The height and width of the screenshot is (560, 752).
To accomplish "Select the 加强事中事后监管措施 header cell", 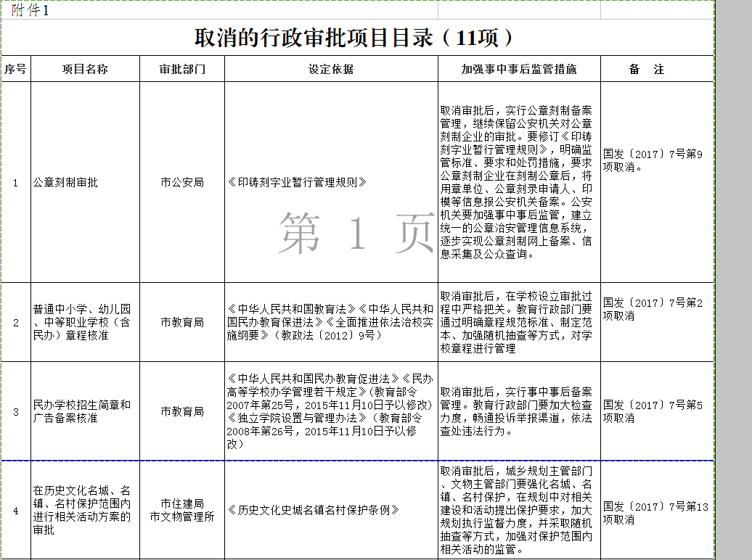I will click(519, 69).
